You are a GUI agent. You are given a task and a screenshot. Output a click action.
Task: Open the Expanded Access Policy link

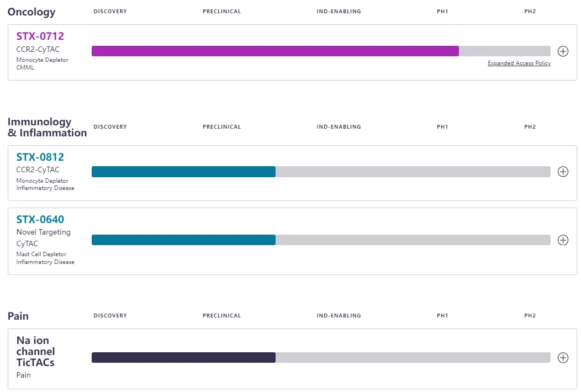point(519,63)
